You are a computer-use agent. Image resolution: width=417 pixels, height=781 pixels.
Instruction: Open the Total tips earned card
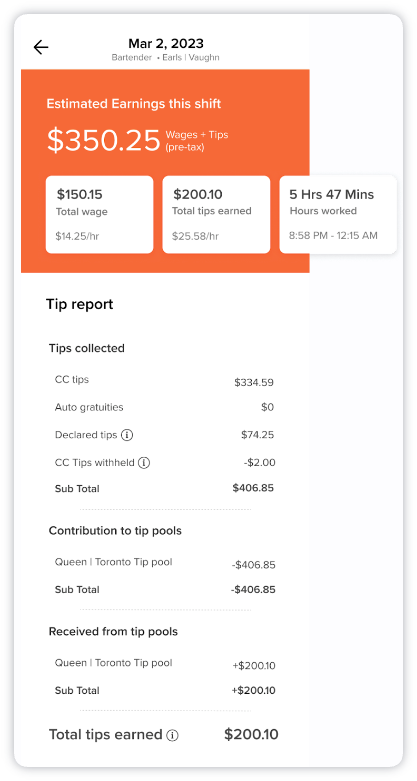[x=216, y=215]
